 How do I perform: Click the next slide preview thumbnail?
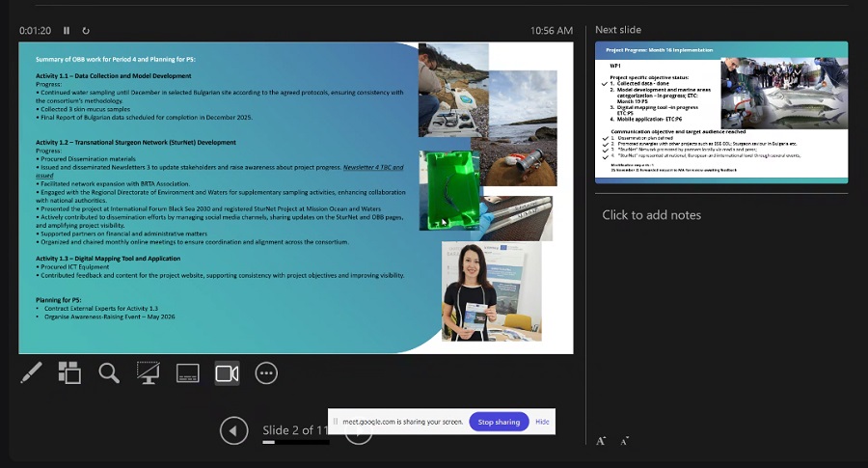(x=721, y=112)
